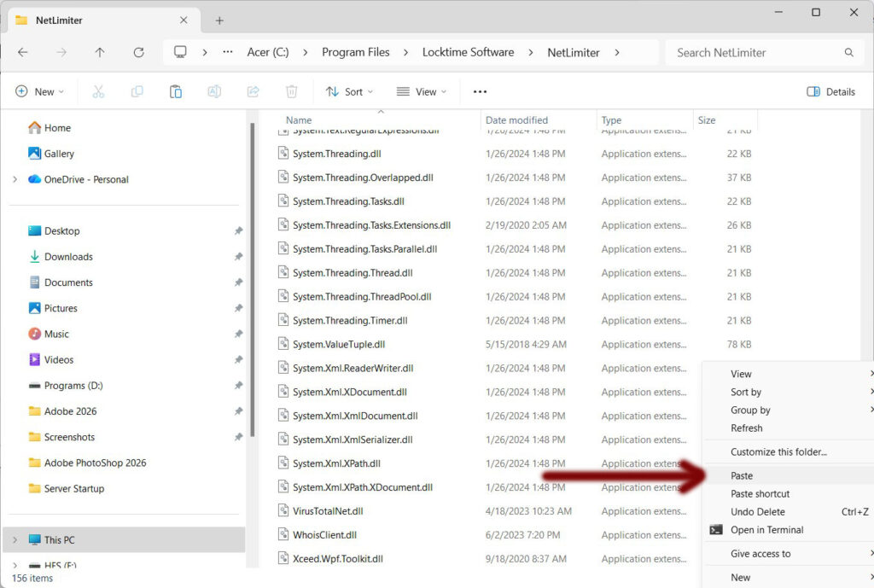Select Open in Terminal context menu entry
This screenshot has height=588, width=874.
coord(766,530)
